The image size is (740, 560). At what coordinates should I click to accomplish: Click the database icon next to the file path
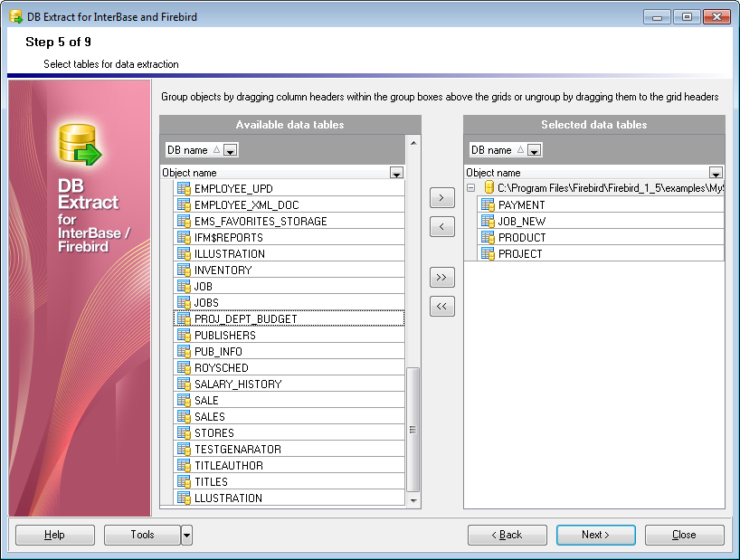[x=489, y=188]
